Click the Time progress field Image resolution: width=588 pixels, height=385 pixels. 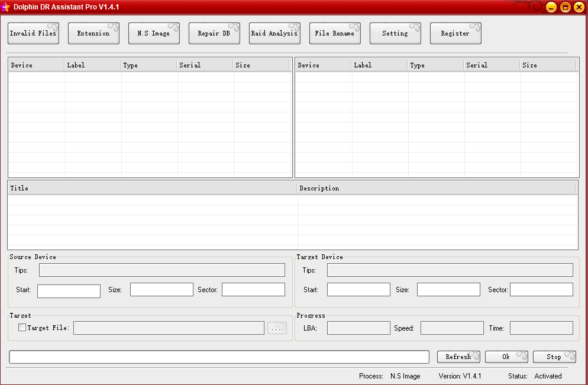pyautogui.click(x=541, y=328)
